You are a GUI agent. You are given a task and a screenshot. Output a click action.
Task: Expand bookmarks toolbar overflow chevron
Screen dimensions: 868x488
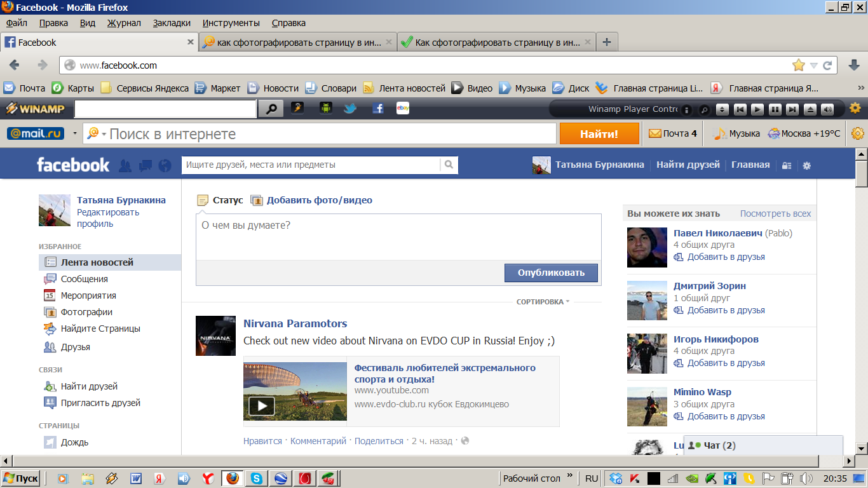(x=862, y=88)
